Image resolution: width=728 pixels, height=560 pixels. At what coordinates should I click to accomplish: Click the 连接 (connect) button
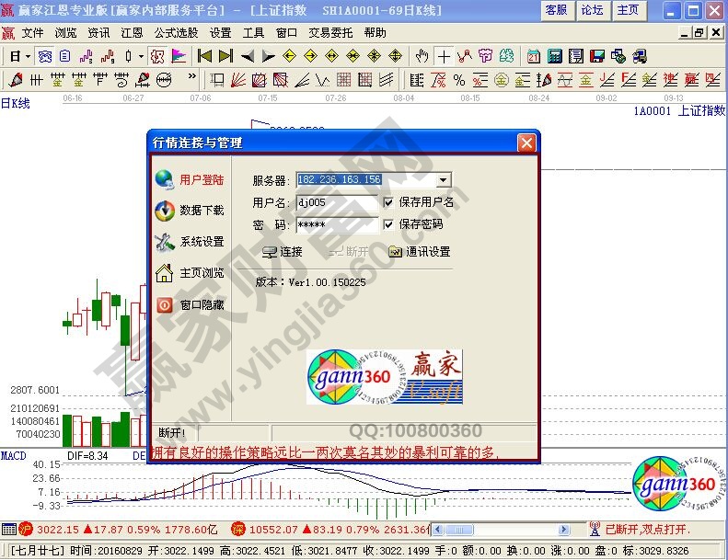[x=282, y=252]
